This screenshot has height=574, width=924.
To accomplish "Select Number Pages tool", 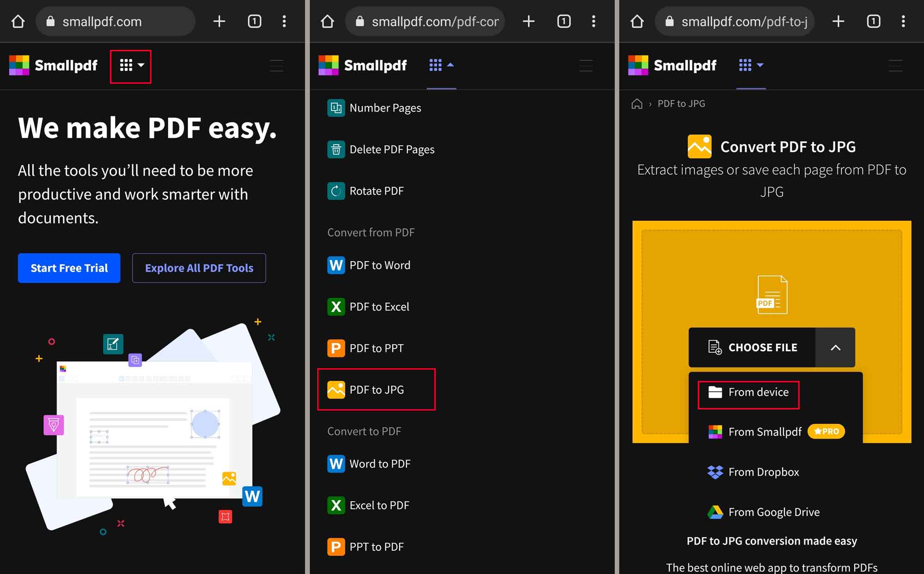I will (374, 108).
